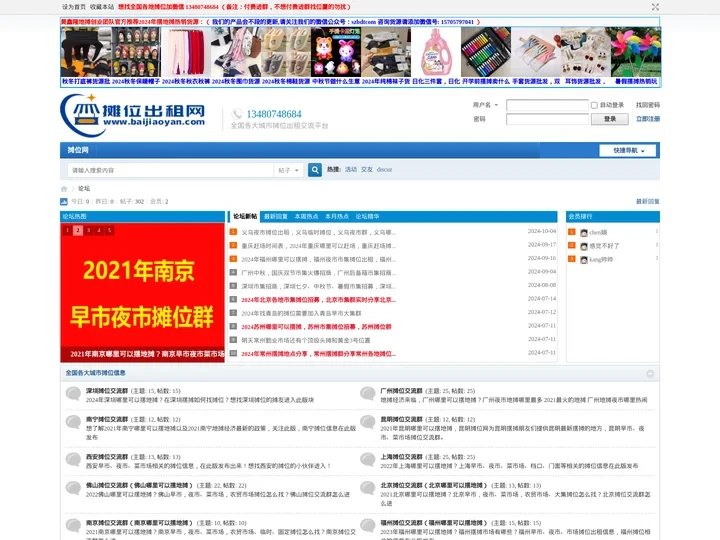
Task: Switch to 本月热点 tab
Action: point(337,216)
